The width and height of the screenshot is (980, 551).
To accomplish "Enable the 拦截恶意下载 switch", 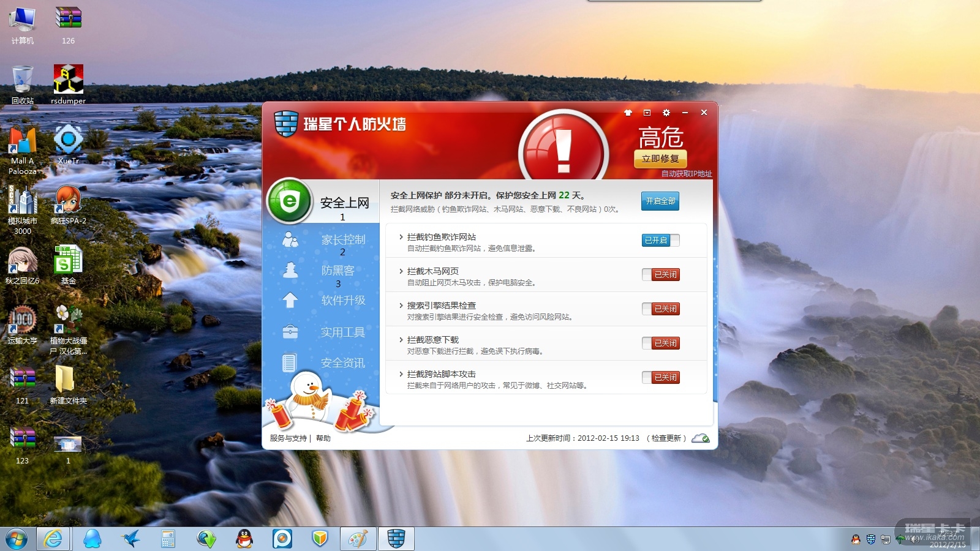I will [661, 343].
